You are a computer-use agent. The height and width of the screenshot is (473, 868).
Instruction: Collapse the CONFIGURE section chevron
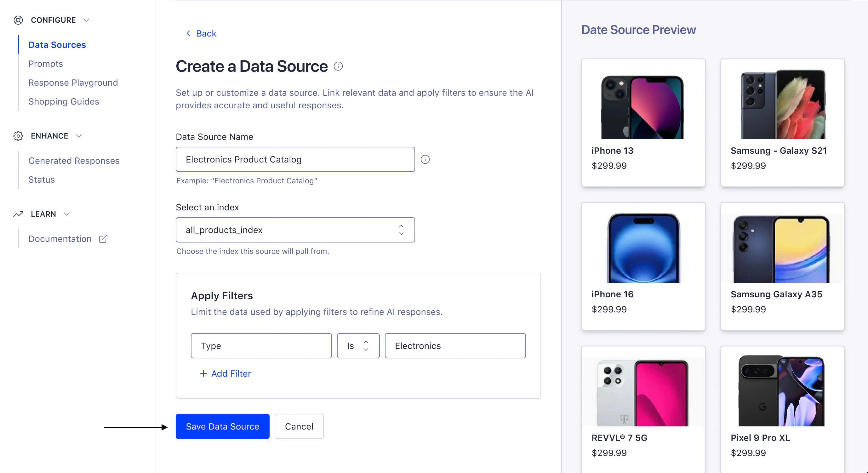(86, 20)
